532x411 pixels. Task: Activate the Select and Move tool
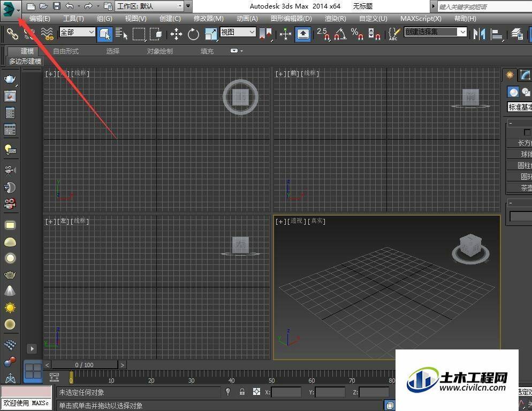coord(176,34)
